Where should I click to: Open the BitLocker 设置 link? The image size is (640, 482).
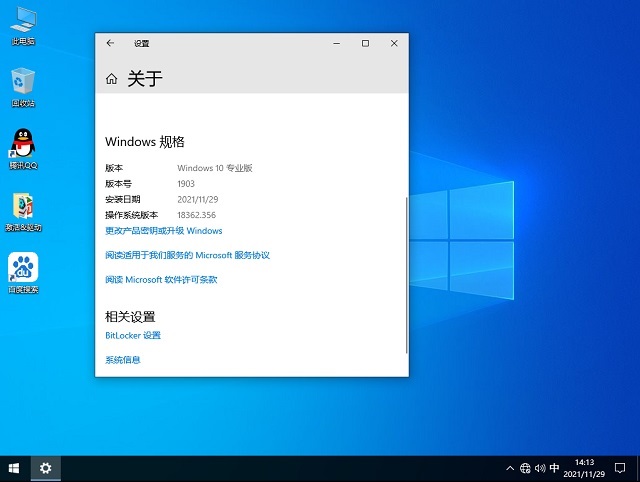click(133, 336)
